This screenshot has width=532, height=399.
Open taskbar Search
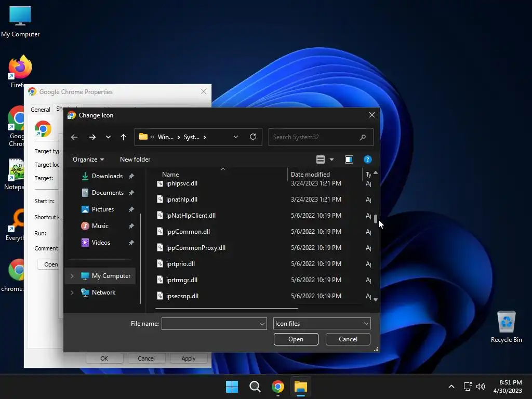click(255, 387)
